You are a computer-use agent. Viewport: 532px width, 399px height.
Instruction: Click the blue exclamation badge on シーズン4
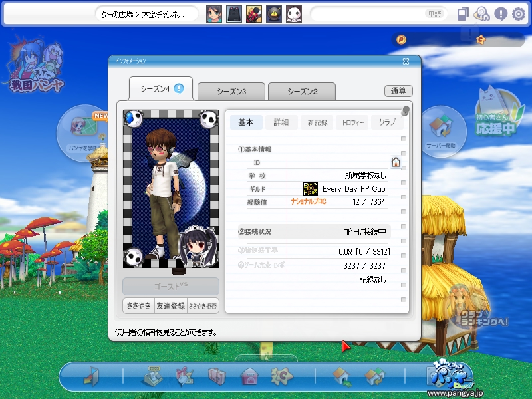pos(179,89)
